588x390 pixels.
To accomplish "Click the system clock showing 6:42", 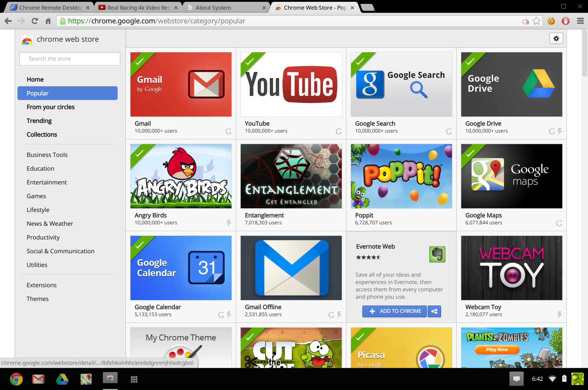I will pyautogui.click(x=537, y=379).
